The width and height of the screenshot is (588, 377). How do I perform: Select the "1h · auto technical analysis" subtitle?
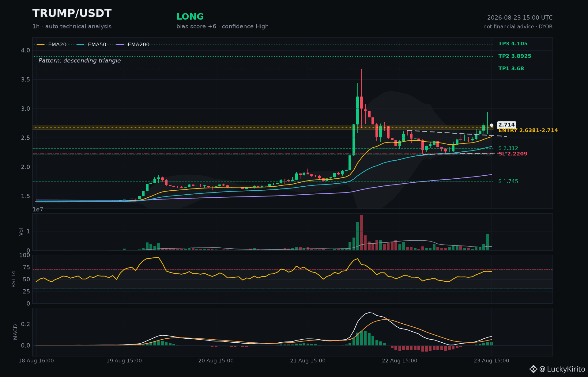[72, 26]
